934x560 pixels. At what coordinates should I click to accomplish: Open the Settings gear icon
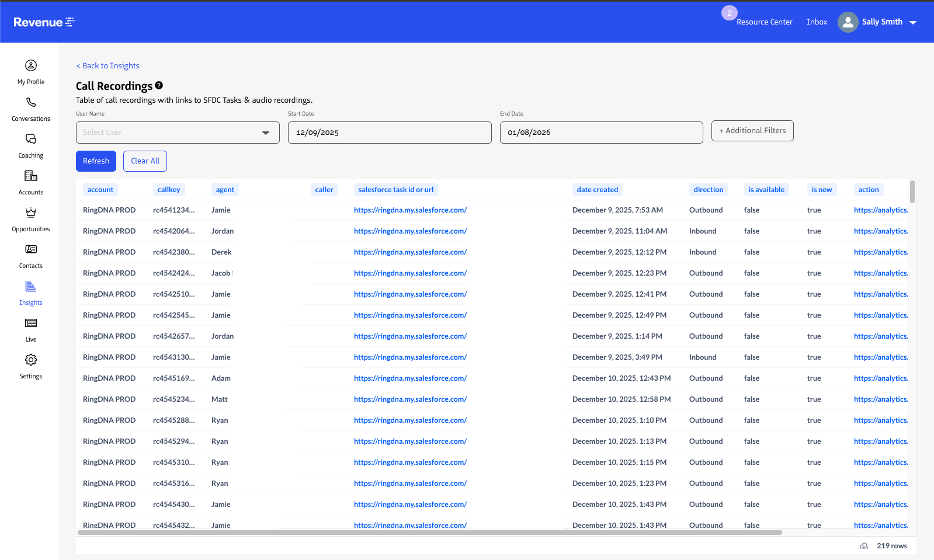click(31, 360)
